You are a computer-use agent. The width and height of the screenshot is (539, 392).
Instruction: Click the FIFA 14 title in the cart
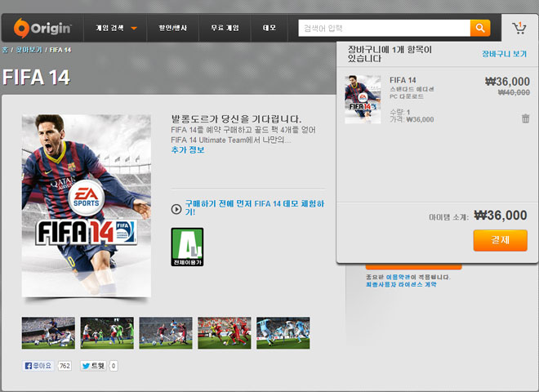tap(403, 80)
